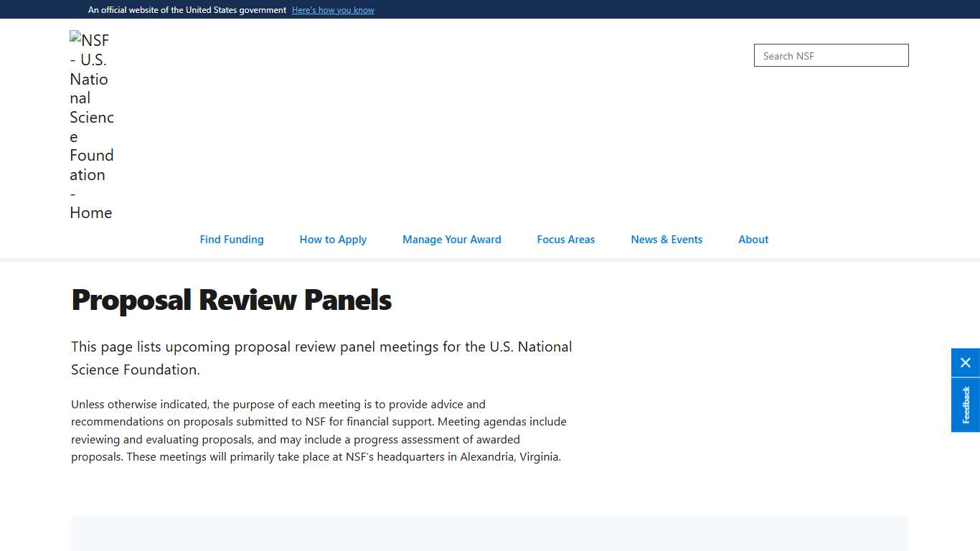The height and width of the screenshot is (551, 980).
Task: Activate search from the Search NSF box
Action: pyautogui.click(x=830, y=55)
